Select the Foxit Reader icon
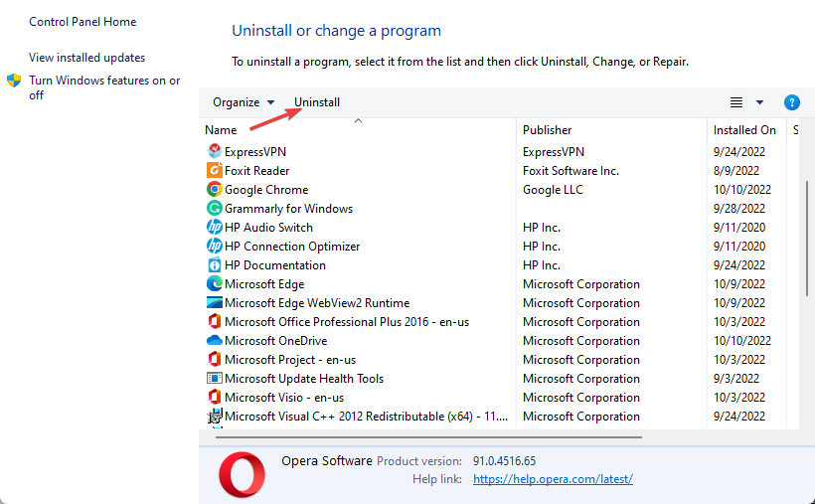The image size is (815, 504). pyautogui.click(x=214, y=171)
